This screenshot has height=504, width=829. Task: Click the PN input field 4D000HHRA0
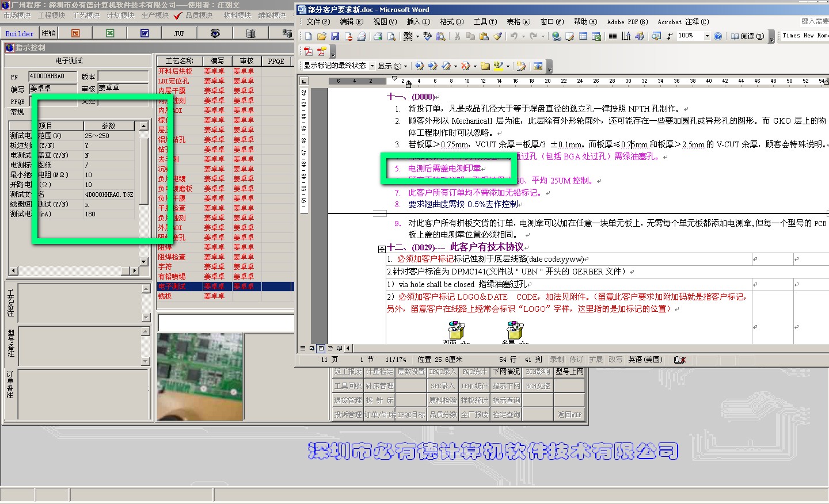52,76
